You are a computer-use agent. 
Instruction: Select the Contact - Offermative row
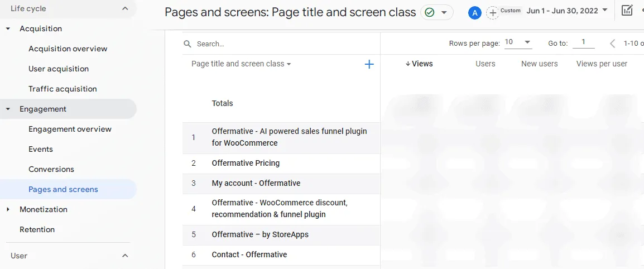tap(281, 255)
